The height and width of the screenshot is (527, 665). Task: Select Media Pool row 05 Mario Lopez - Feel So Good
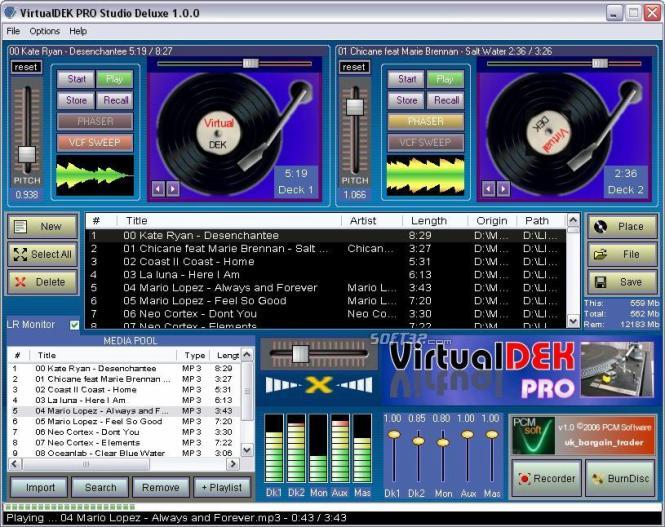[x=124, y=421]
